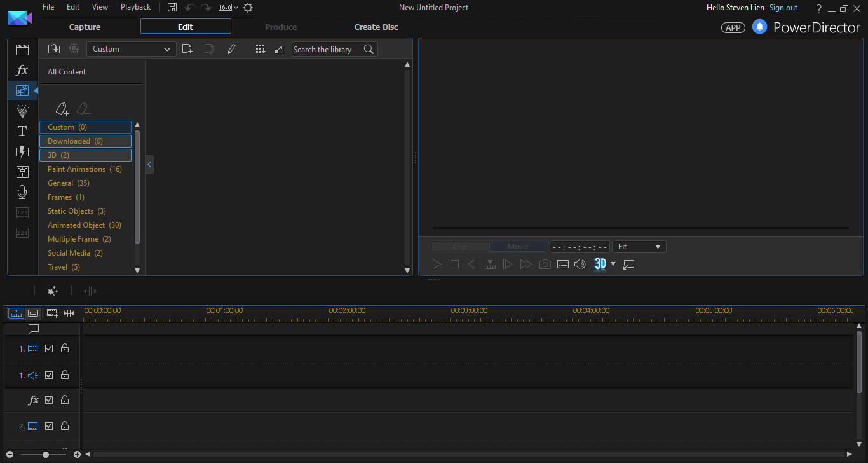
Task: Open the Voice-Over Recording microphone icon
Action: tap(22, 192)
